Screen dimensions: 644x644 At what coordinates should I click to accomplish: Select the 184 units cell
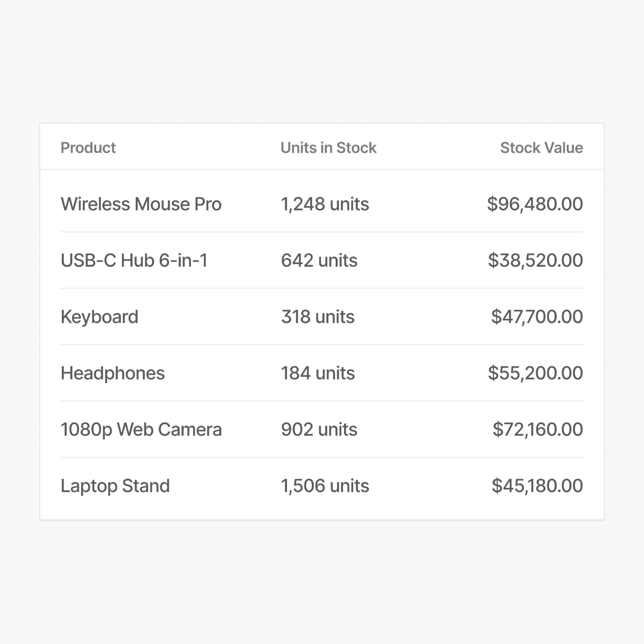point(317,373)
